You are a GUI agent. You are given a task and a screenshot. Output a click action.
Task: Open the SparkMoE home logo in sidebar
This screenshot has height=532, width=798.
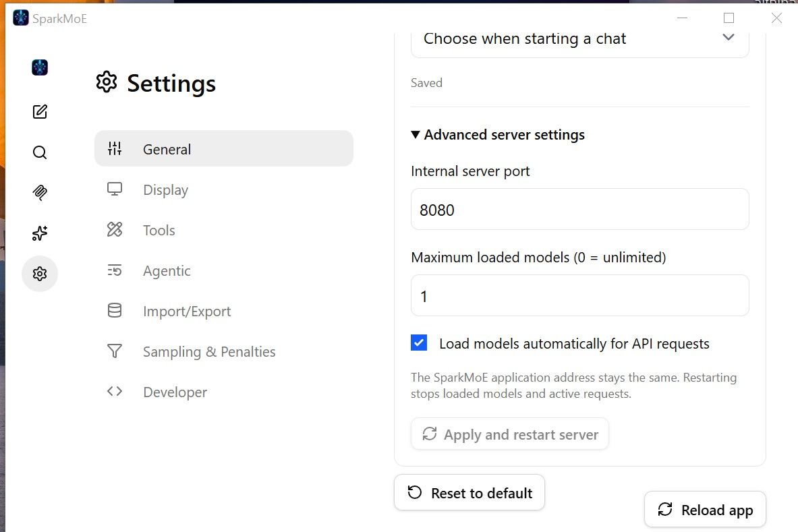click(x=40, y=67)
